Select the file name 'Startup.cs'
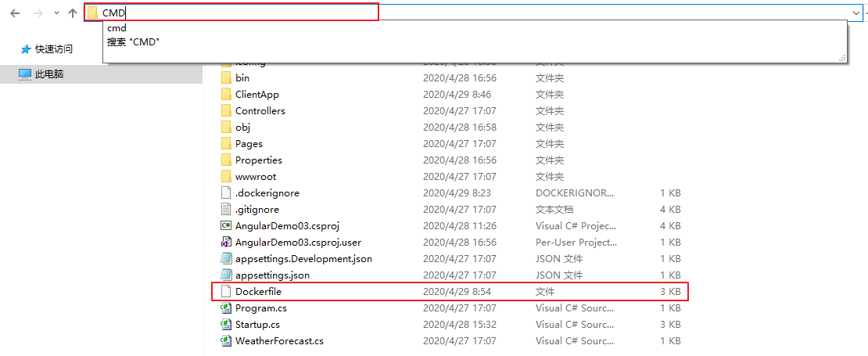868x356 pixels. [x=258, y=325]
